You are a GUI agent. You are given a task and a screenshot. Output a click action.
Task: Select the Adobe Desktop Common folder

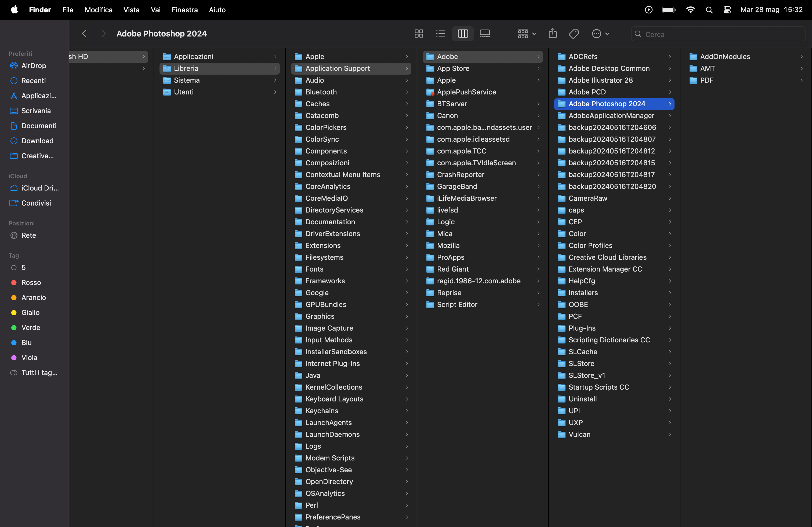point(614,68)
